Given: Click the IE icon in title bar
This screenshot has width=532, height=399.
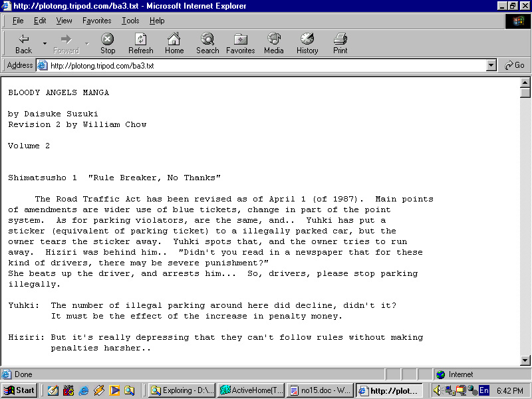Looking at the screenshot, I should 7,6.
